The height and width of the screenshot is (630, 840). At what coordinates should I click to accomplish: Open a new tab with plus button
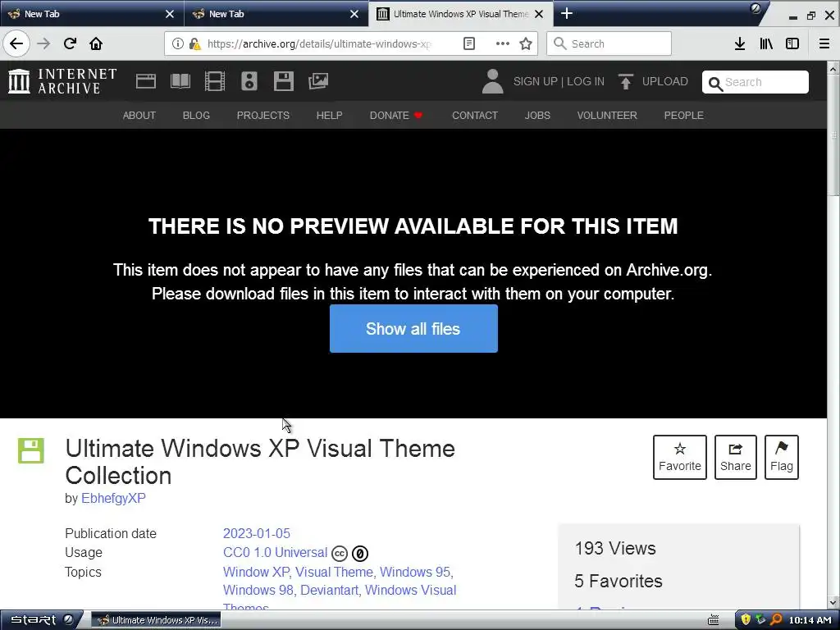[567, 13]
